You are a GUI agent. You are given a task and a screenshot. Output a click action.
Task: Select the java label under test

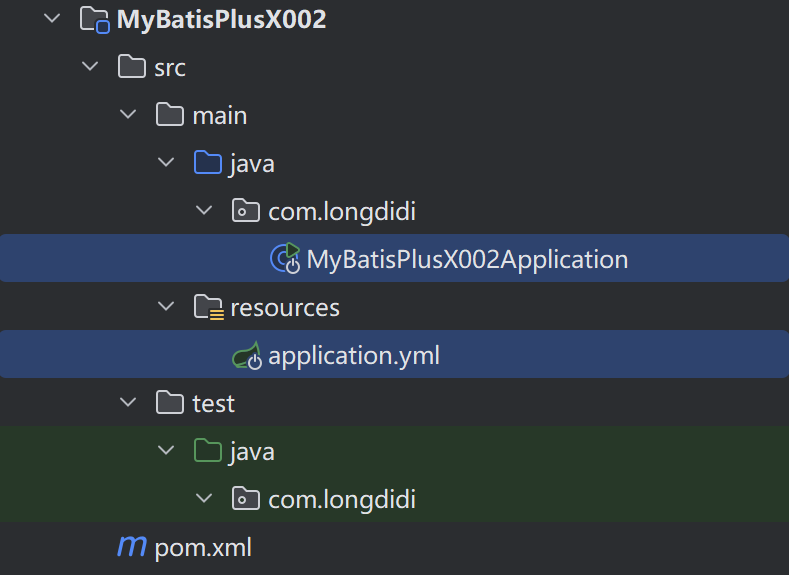pos(252,452)
